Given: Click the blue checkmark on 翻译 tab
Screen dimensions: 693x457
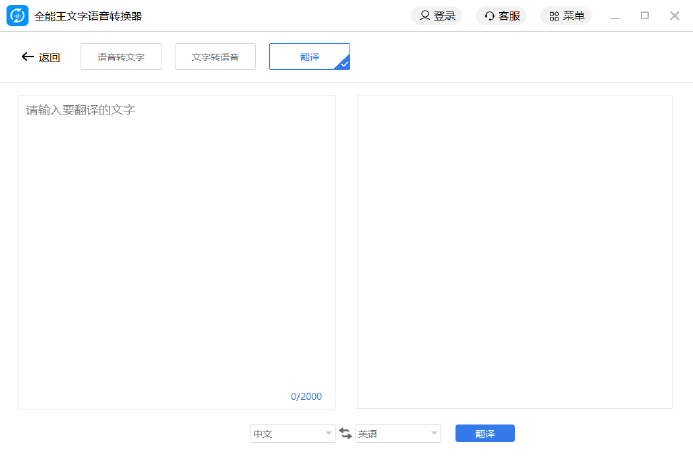Looking at the screenshot, I should (343, 64).
